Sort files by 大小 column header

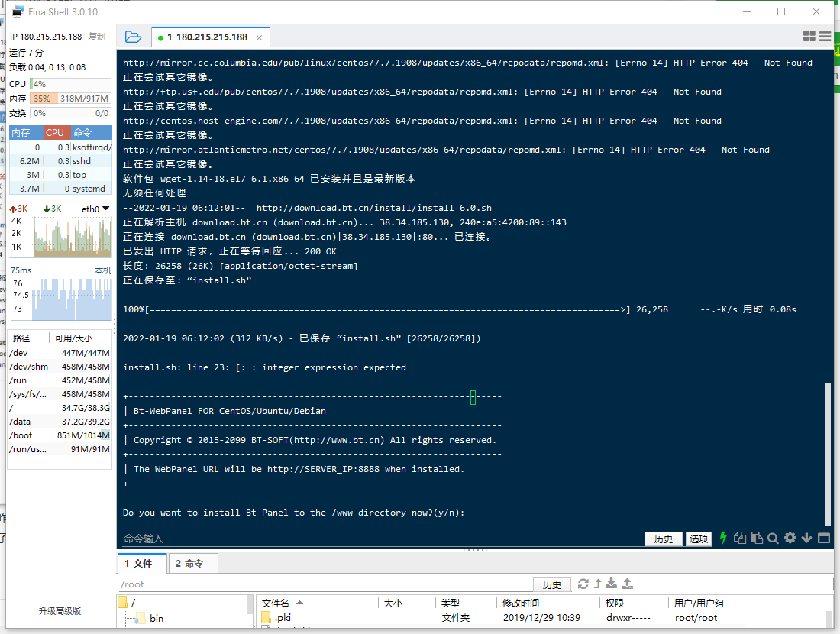tap(407, 603)
